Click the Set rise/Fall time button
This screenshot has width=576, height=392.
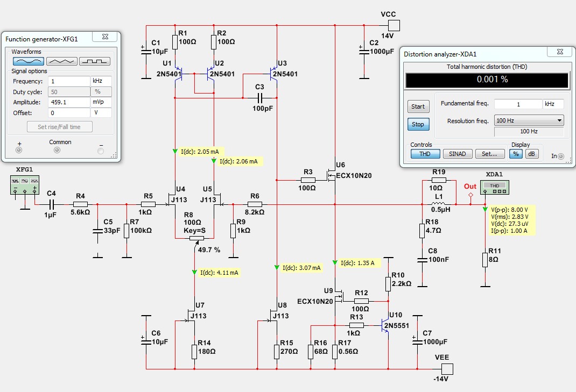pos(60,127)
